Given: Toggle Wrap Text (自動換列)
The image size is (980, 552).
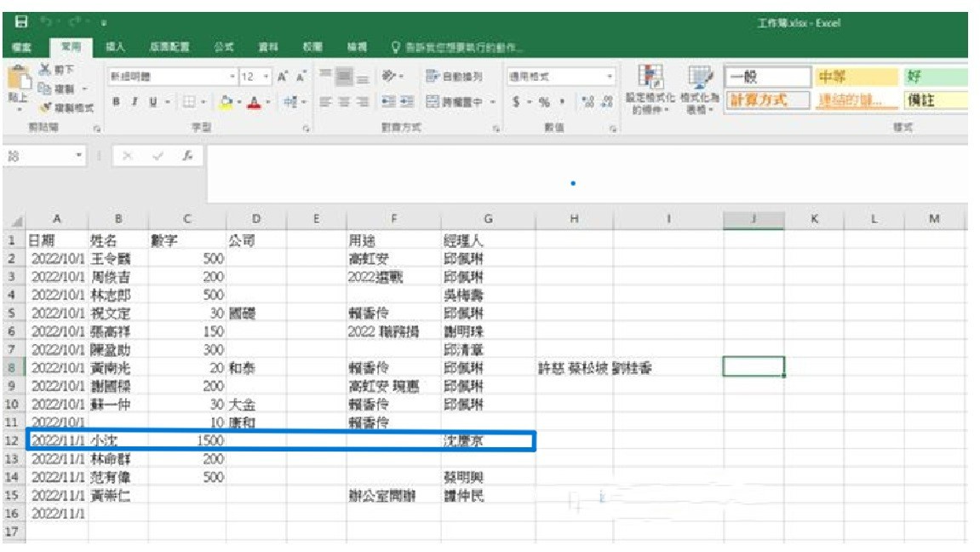Looking at the screenshot, I should point(455,77).
